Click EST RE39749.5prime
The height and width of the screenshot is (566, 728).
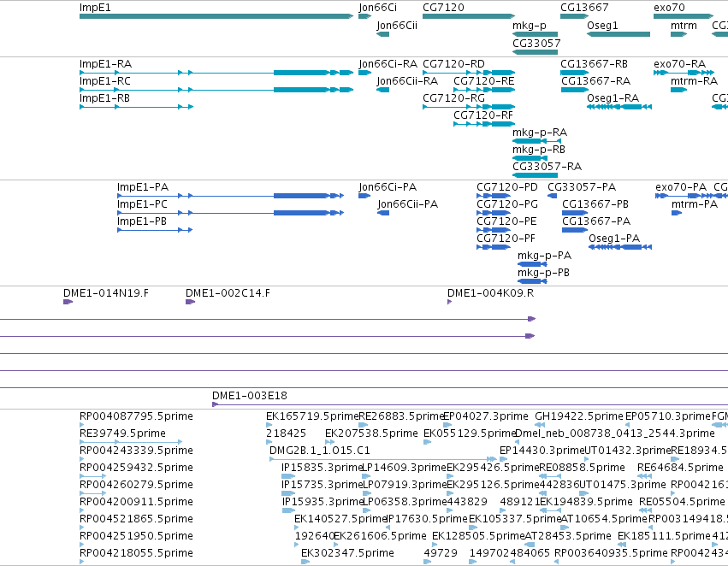[x=131, y=442]
